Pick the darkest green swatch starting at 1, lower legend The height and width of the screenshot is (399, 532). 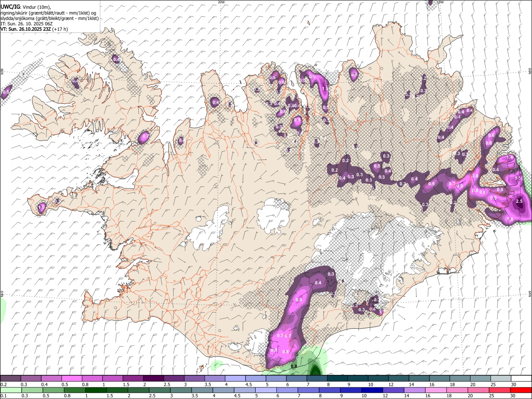(x=96, y=390)
